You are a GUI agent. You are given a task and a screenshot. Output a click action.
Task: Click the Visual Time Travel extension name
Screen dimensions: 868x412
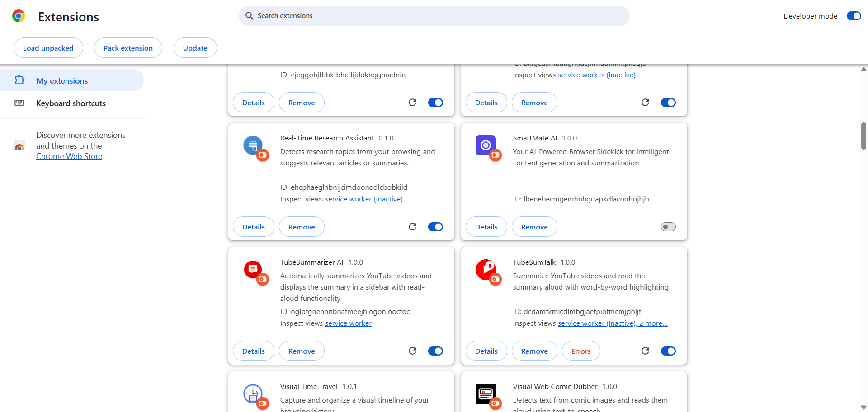pyautogui.click(x=309, y=387)
